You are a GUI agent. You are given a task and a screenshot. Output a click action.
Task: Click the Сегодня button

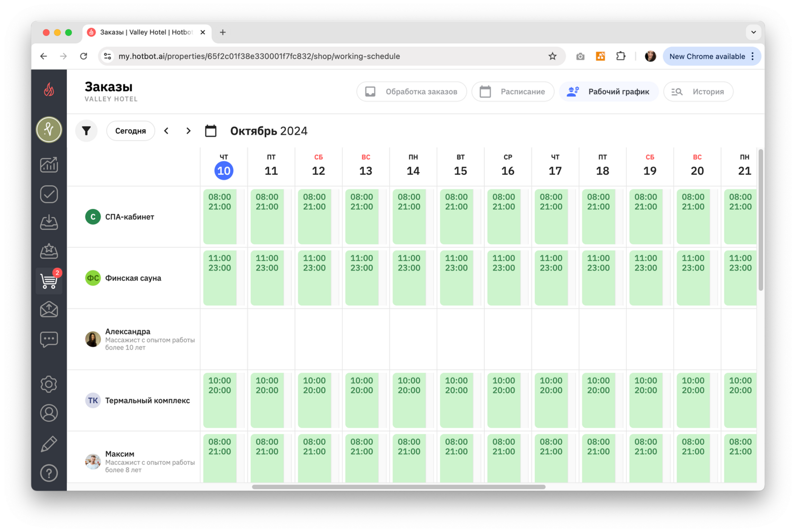(130, 131)
